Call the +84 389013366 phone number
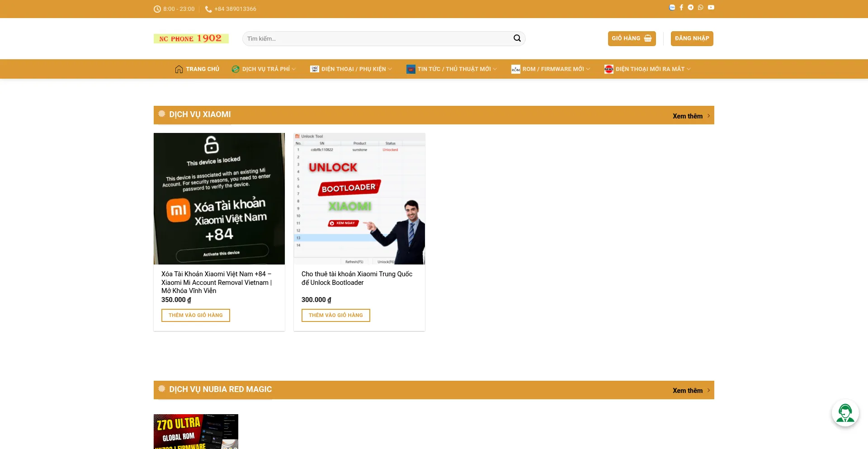The height and width of the screenshot is (449, 868). [x=235, y=9]
